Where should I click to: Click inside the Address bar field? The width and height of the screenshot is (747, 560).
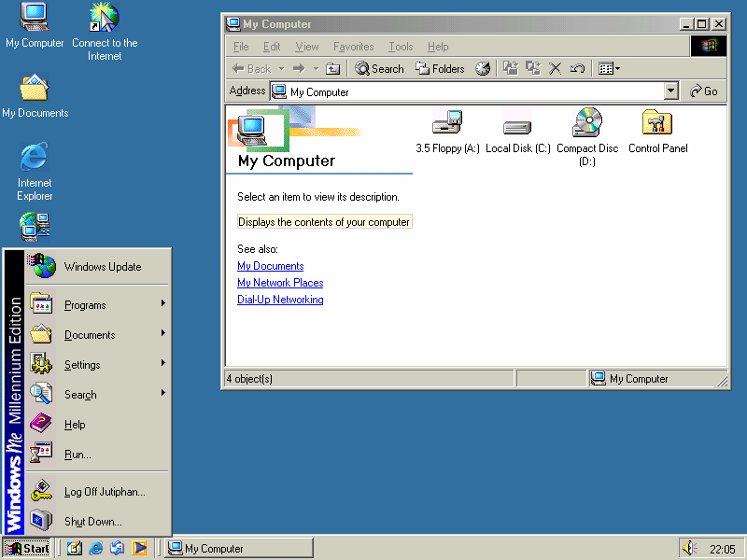[467, 91]
